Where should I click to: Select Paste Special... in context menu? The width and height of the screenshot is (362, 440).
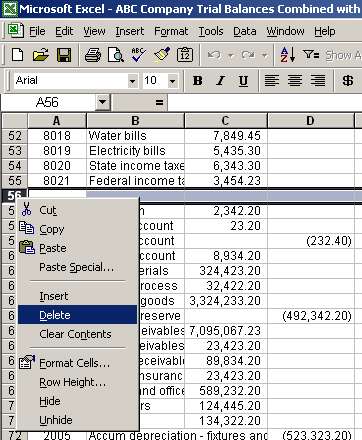77,267
